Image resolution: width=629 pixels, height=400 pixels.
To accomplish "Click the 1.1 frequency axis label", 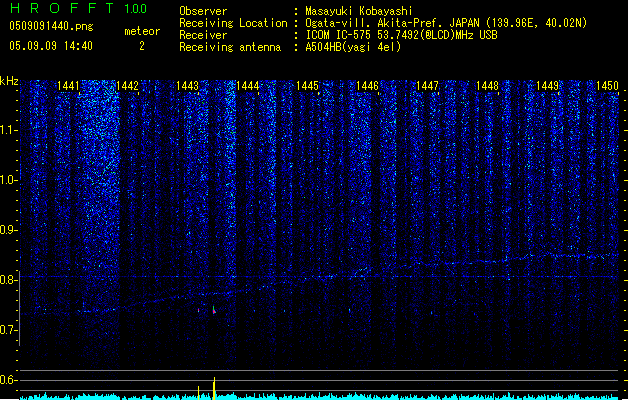I will click(9, 130).
